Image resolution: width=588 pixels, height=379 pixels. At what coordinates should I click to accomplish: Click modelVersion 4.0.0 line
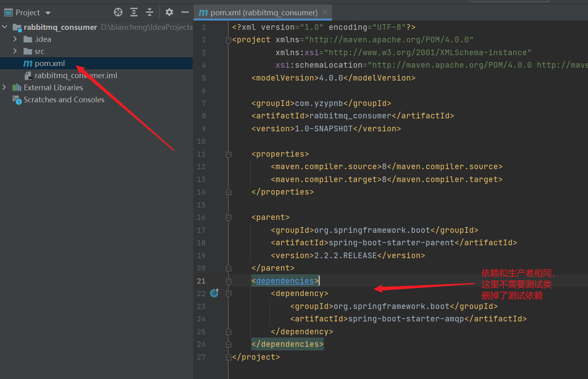point(334,78)
